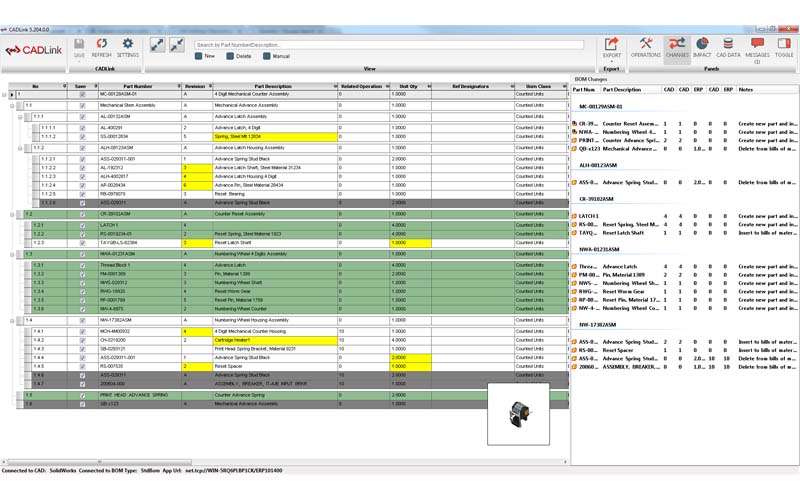800x500 pixels.
Task: Select the 'Spring, Steel Mtl 12834' cell
Action: pos(274,137)
